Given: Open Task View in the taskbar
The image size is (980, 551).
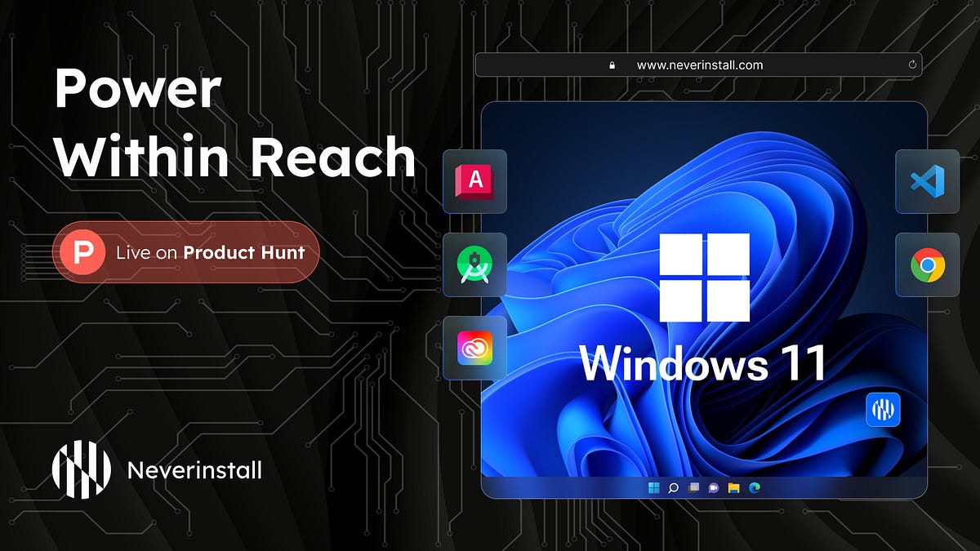Looking at the screenshot, I should (x=693, y=487).
